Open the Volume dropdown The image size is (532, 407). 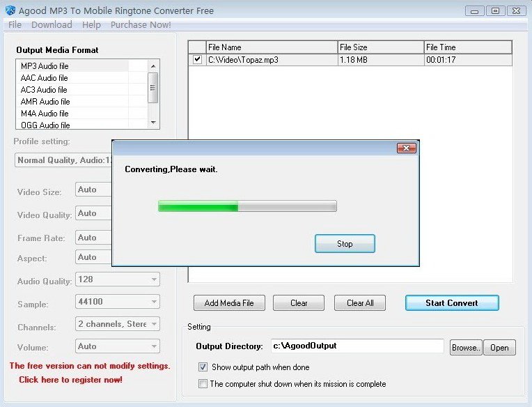(x=118, y=346)
